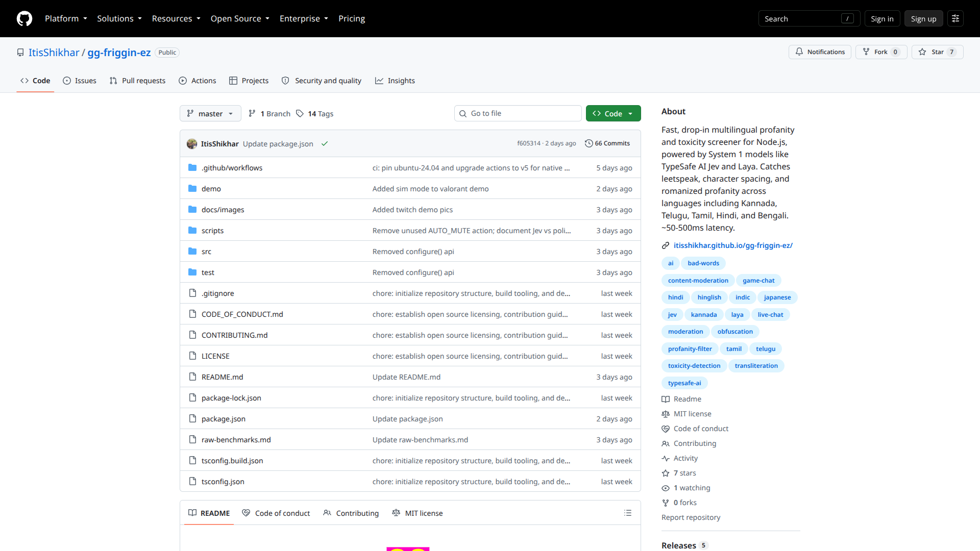Expand the Platform menu in header
This screenshot has width=980, height=551.
66,18
